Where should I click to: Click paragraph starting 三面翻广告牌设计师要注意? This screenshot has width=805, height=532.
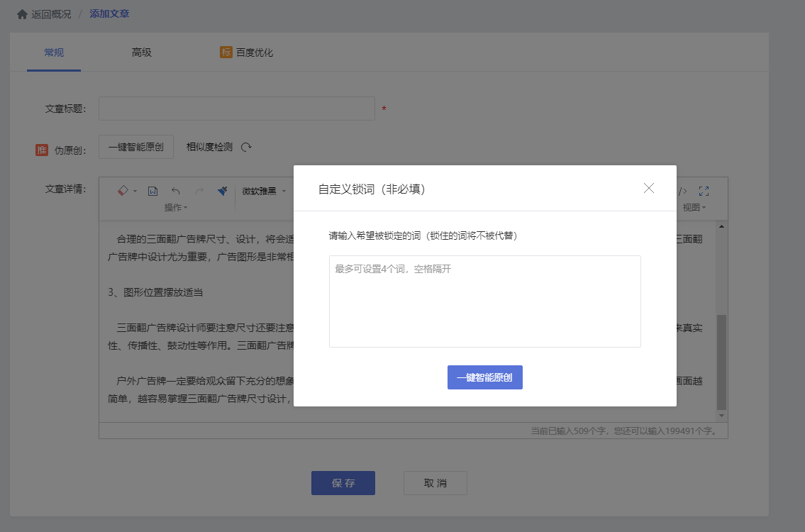201,336
